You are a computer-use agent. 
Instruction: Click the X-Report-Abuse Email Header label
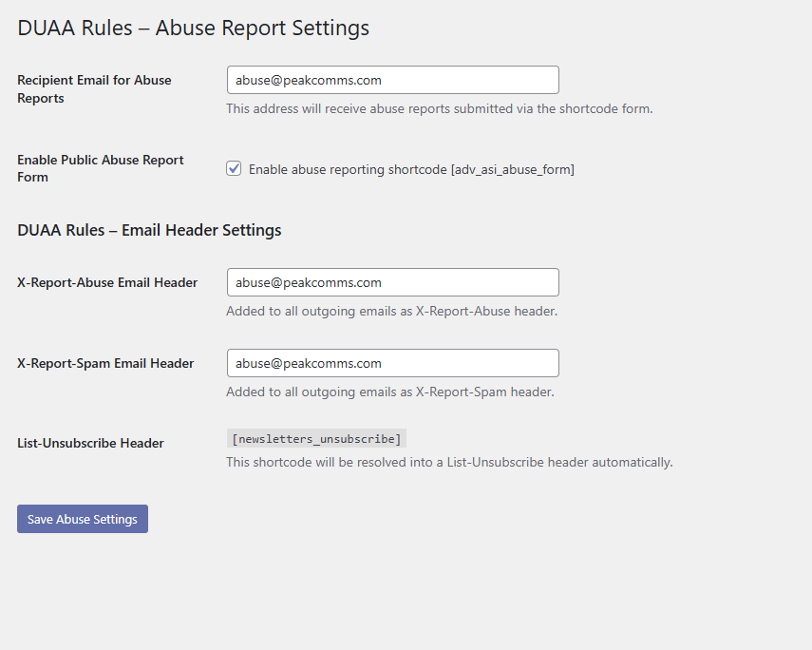(x=107, y=282)
